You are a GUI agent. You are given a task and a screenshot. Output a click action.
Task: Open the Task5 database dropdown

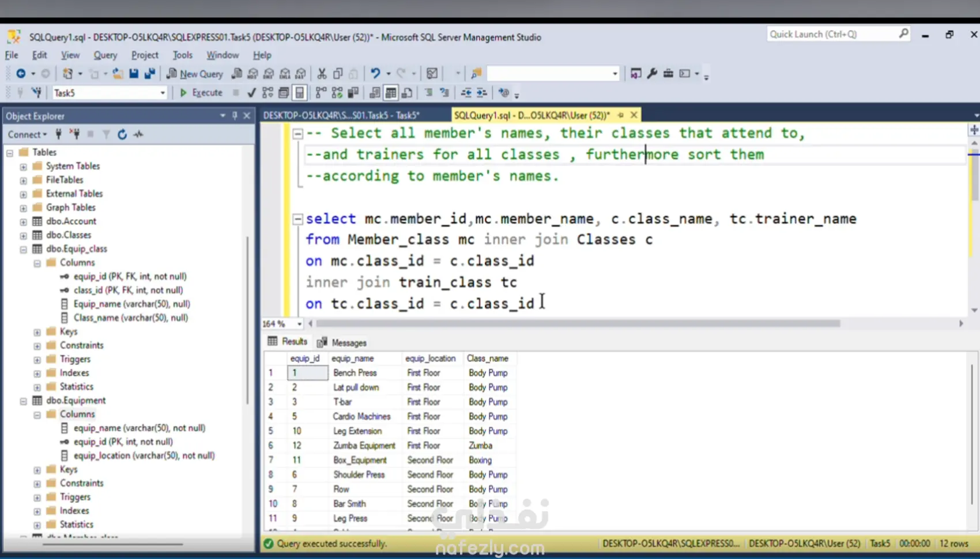pos(163,93)
